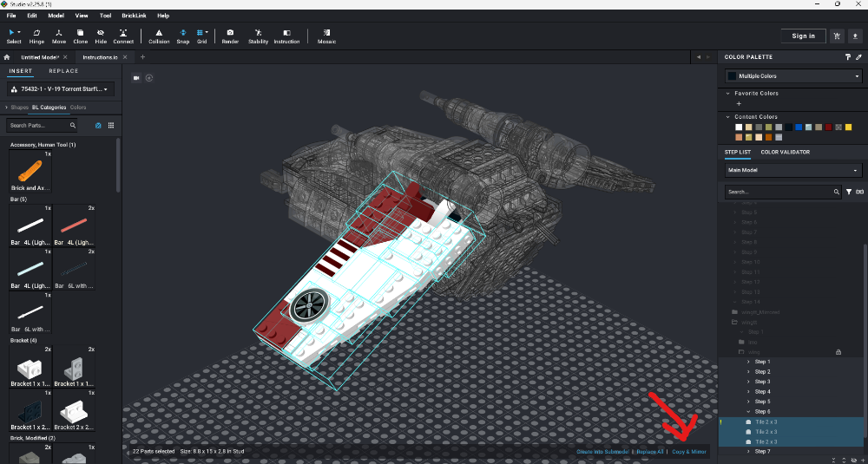This screenshot has height=464, width=868.
Task: Switch to the Color Validator tab
Action: pos(785,152)
